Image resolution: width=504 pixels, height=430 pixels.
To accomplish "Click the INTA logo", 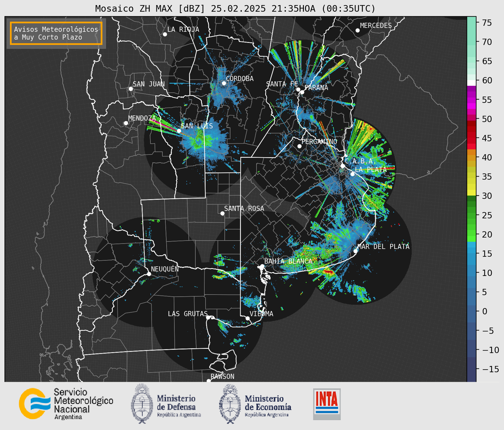I will [327, 404].
